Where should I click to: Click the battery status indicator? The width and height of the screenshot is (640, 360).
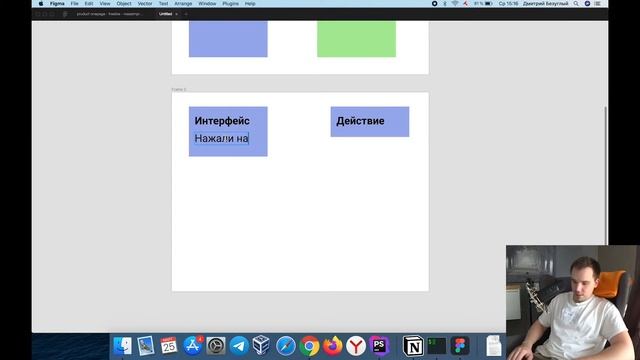[483, 4]
